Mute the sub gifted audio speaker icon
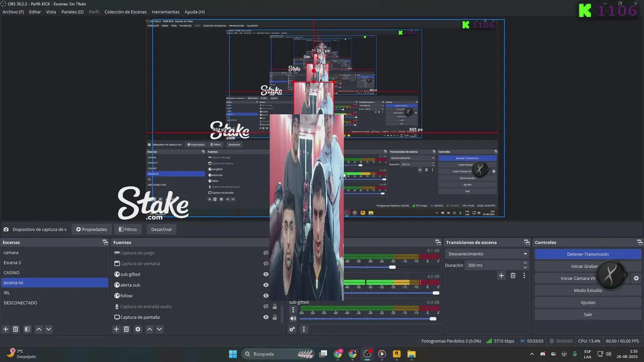Image resolution: width=644 pixels, height=362 pixels. tap(293, 318)
